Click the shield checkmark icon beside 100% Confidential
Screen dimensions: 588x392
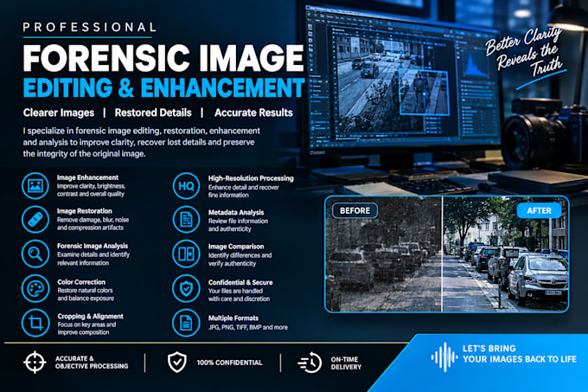(177, 363)
